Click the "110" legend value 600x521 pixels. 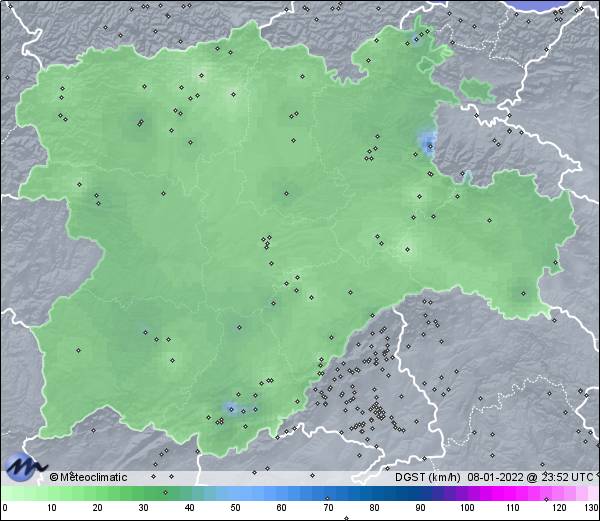tap(513, 508)
